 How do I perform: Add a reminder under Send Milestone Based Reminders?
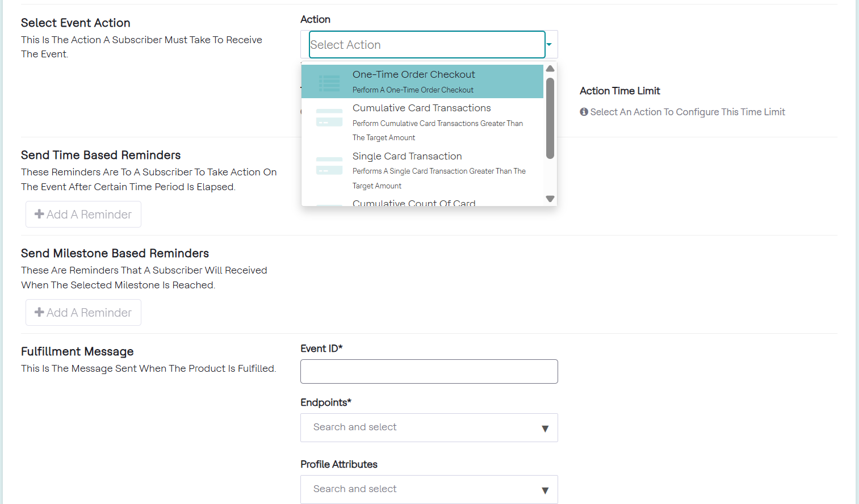click(83, 313)
